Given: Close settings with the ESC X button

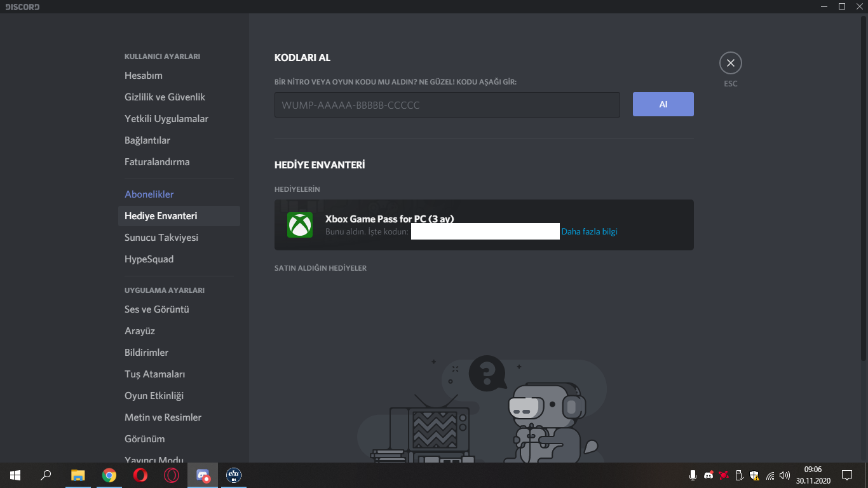Looking at the screenshot, I should click(731, 63).
